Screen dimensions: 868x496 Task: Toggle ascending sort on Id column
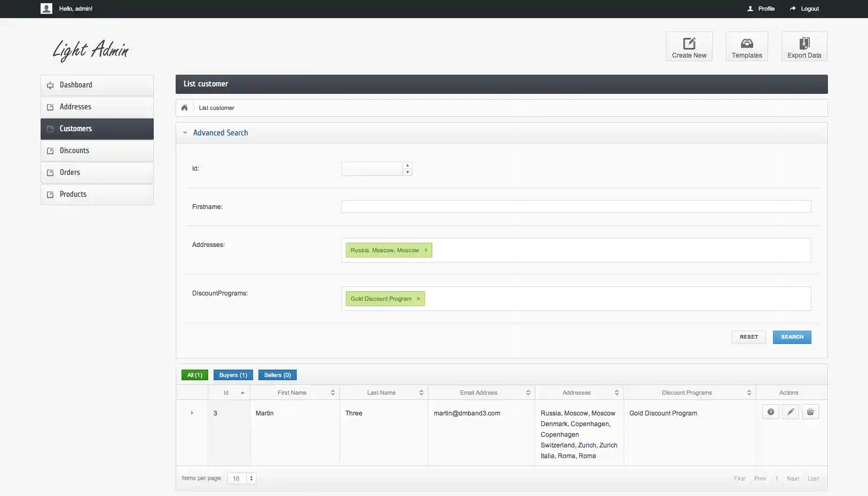[242, 393]
